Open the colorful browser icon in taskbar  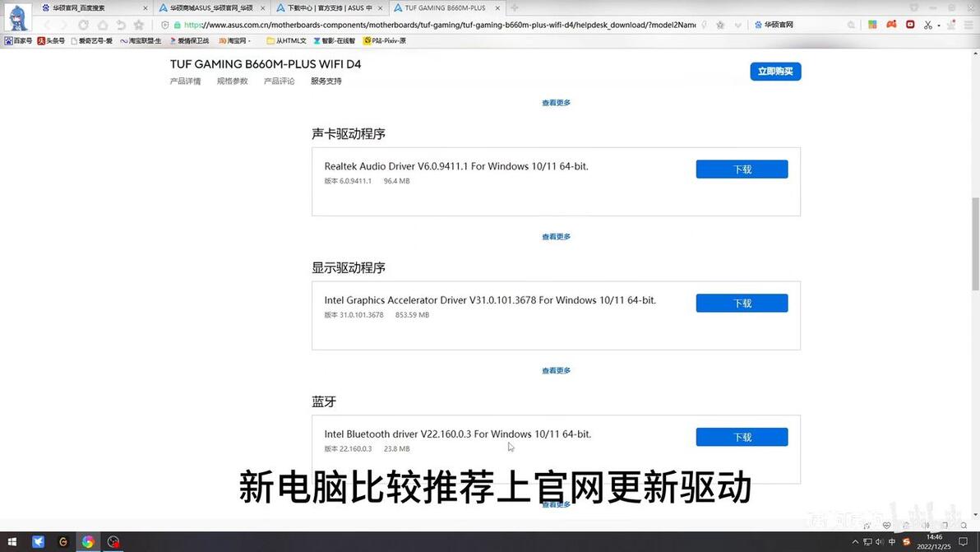[88, 542]
